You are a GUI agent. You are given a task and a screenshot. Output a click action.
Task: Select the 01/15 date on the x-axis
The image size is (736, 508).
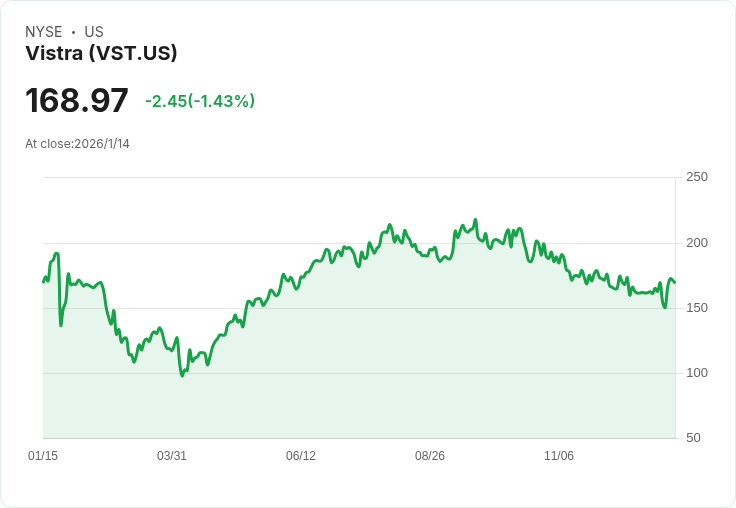[43, 456]
